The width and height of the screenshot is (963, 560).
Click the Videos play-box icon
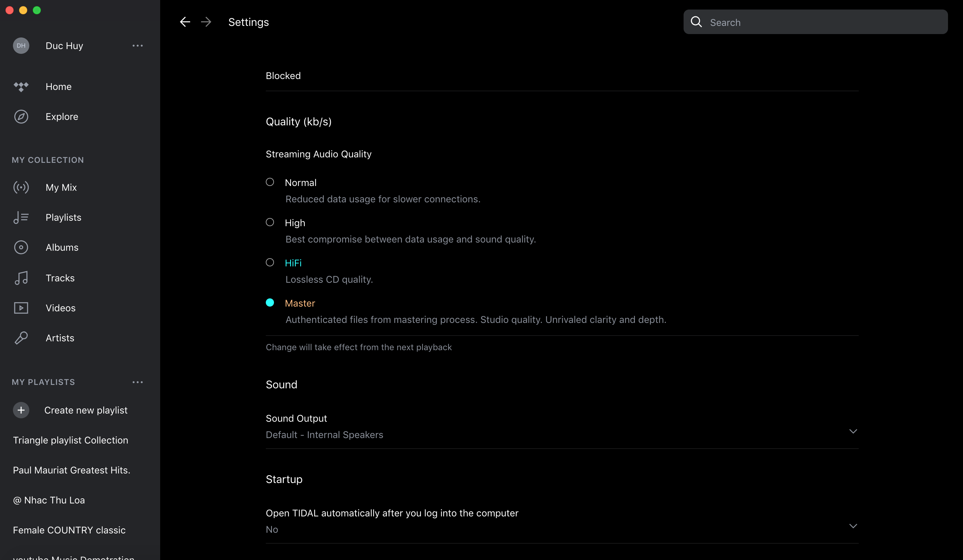click(x=21, y=308)
